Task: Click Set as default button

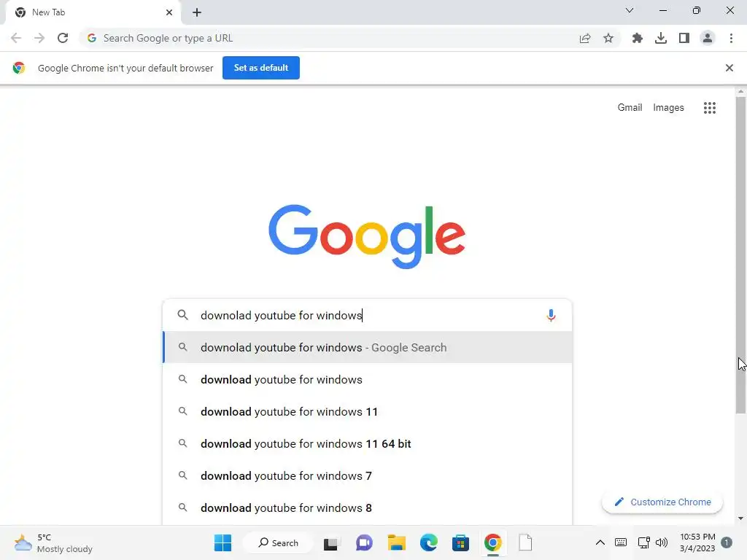Action: tap(261, 68)
